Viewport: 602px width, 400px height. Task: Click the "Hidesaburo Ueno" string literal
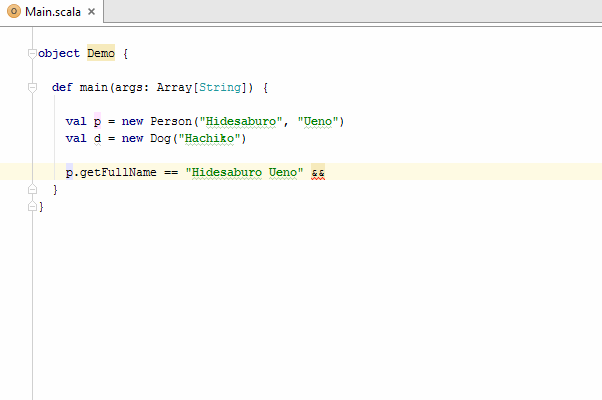point(245,172)
